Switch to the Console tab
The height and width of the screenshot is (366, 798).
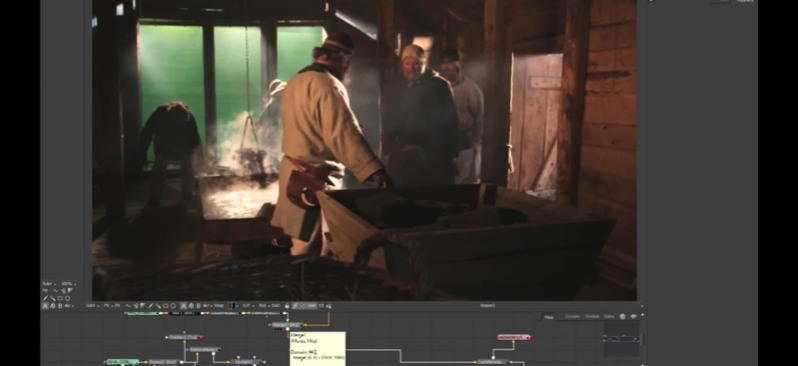click(x=573, y=317)
